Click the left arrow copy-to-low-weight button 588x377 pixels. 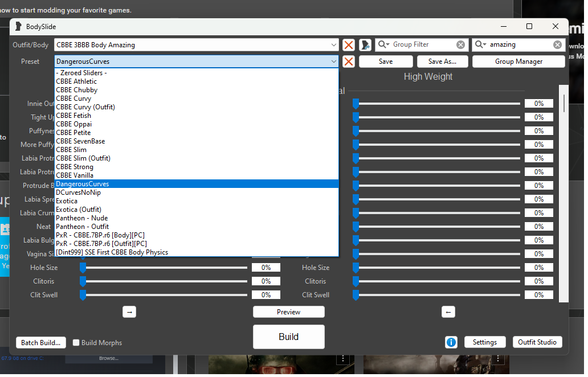point(448,312)
